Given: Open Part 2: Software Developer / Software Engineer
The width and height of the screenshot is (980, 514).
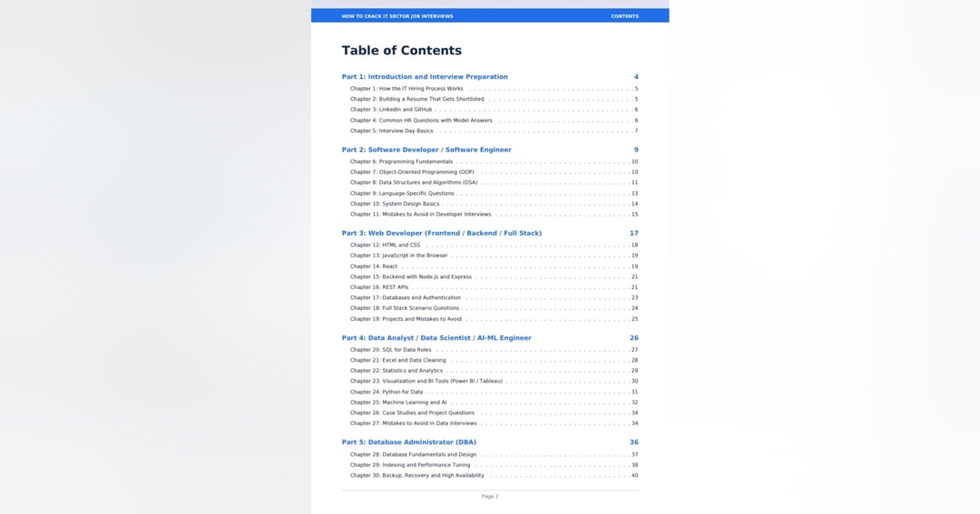Looking at the screenshot, I should coord(426,150).
